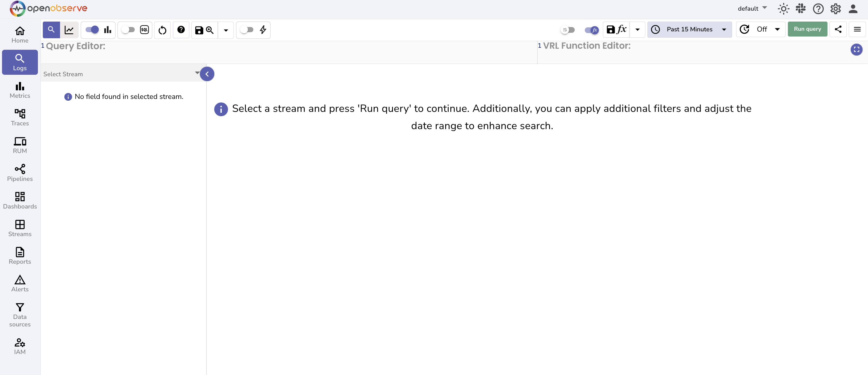Click the fullscreen editor icon
The height and width of the screenshot is (375, 868).
pos(856,49)
